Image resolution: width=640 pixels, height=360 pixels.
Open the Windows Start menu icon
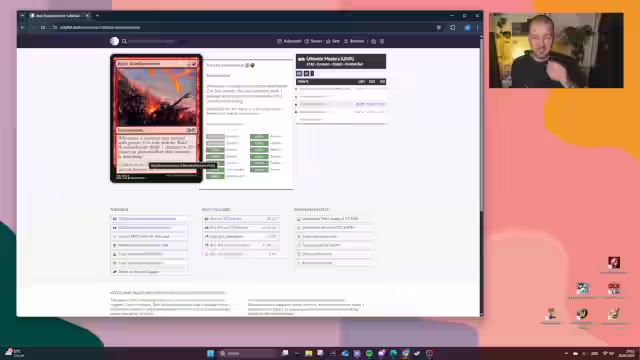[211, 353]
